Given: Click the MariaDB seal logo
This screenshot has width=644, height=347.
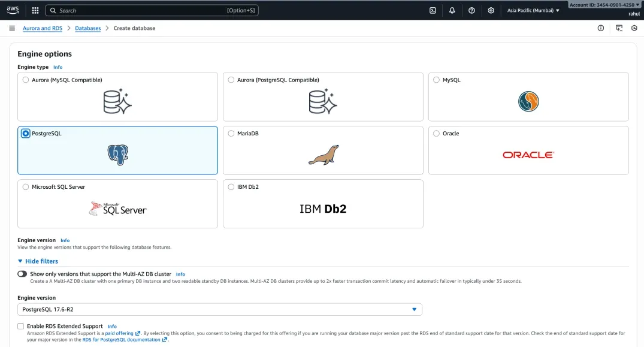Looking at the screenshot, I should pyautogui.click(x=323, y=155).
